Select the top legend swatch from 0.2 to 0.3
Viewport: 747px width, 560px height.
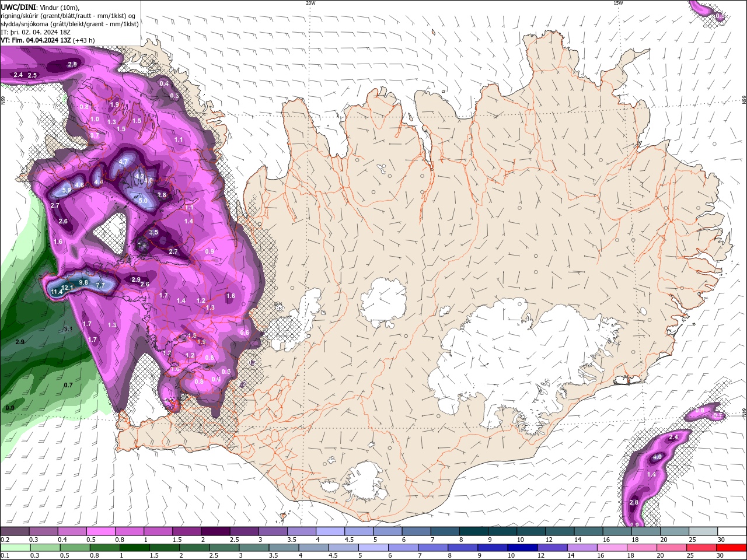15,532
